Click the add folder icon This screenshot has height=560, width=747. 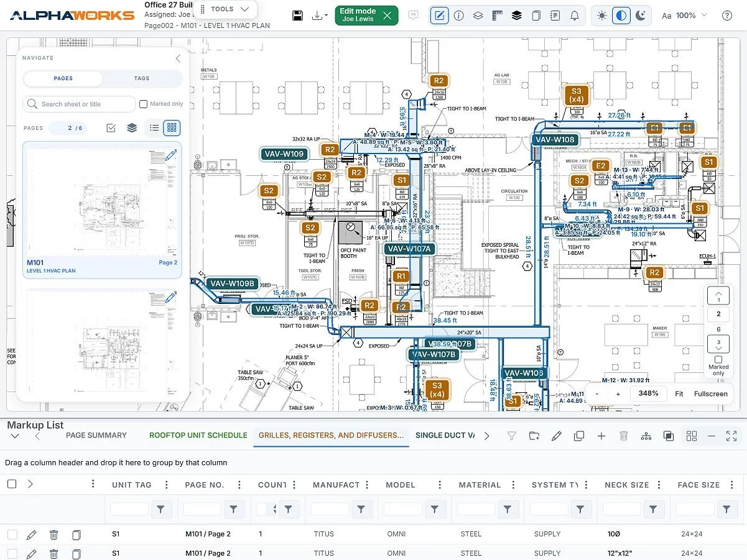(x=534, y=436)
